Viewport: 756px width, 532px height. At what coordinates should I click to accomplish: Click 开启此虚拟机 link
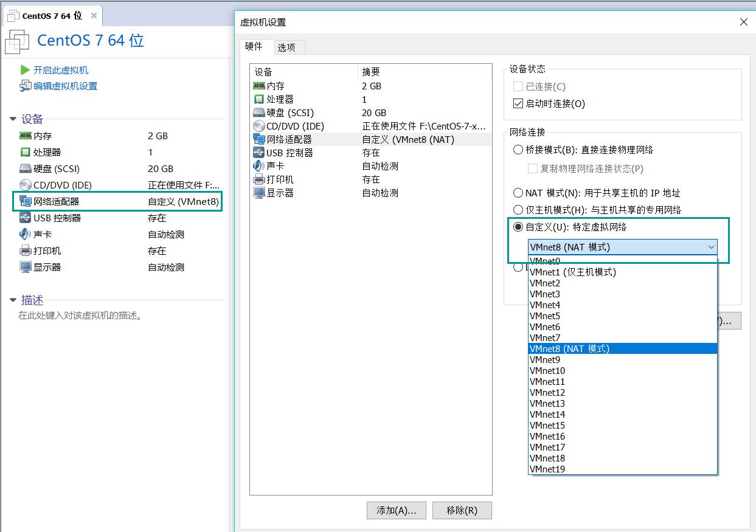(x=61, y=71)
